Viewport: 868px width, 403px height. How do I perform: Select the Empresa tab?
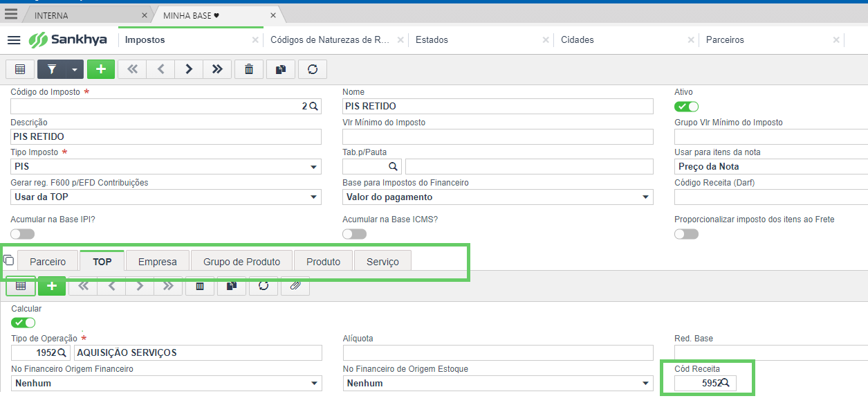click(158, 261)
